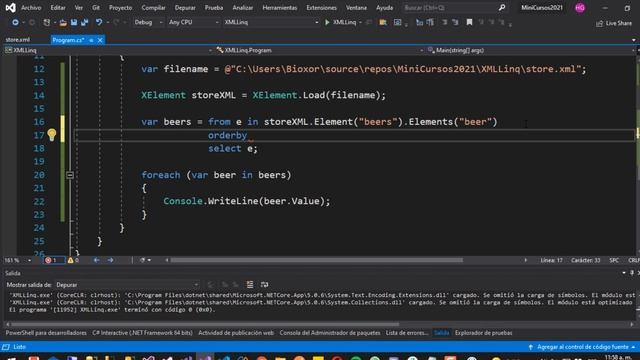The width and height of the screenshot is (640, 360).
Task: Open the Any CPU platform dropdown
Action: click(x=193, y=22)
